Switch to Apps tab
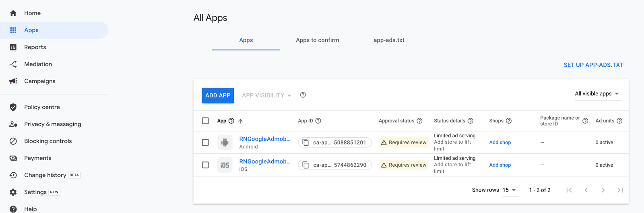Image resolution: width=644 pixels, height=213 pixels. click(x=246, y=40)
